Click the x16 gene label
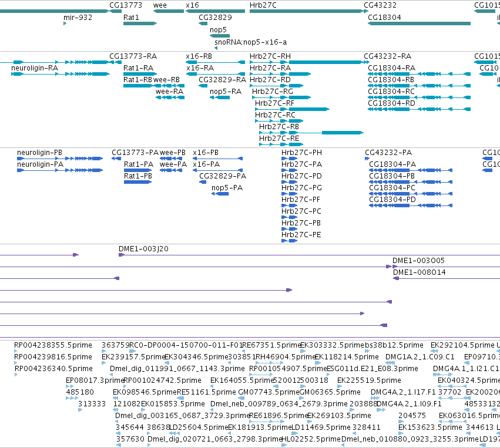Screen dimensions: 500x448 coord(192,5)
